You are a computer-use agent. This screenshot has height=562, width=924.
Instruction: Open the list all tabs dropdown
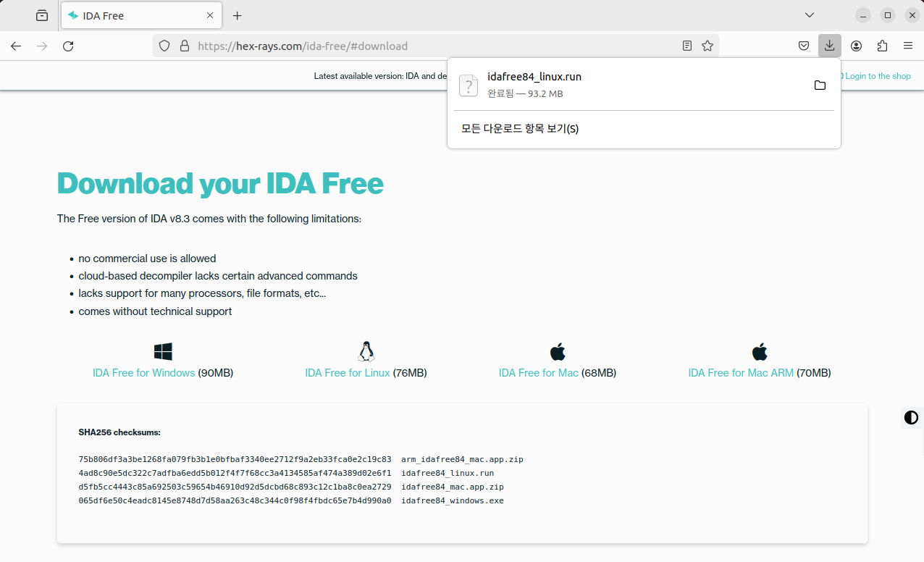tap(810, 15)
